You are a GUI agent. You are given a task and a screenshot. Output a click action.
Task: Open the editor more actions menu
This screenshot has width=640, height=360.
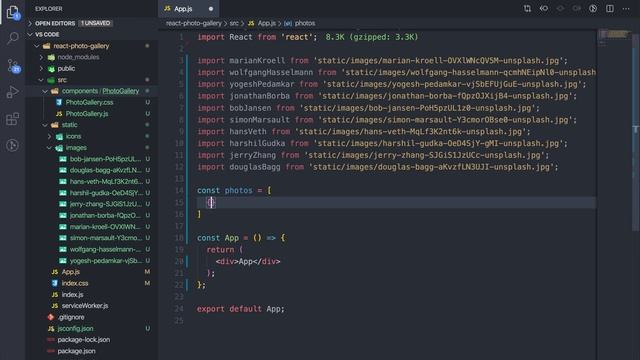tap(626, 9)
